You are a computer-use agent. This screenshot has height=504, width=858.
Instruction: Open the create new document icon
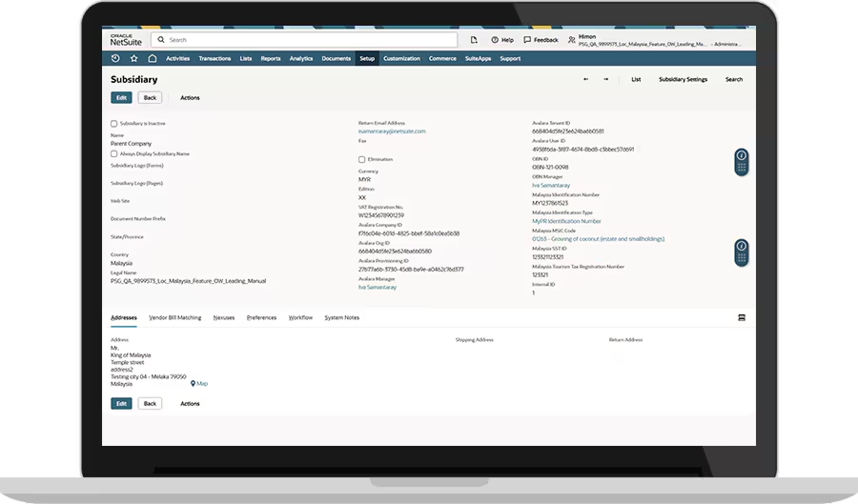474,40
